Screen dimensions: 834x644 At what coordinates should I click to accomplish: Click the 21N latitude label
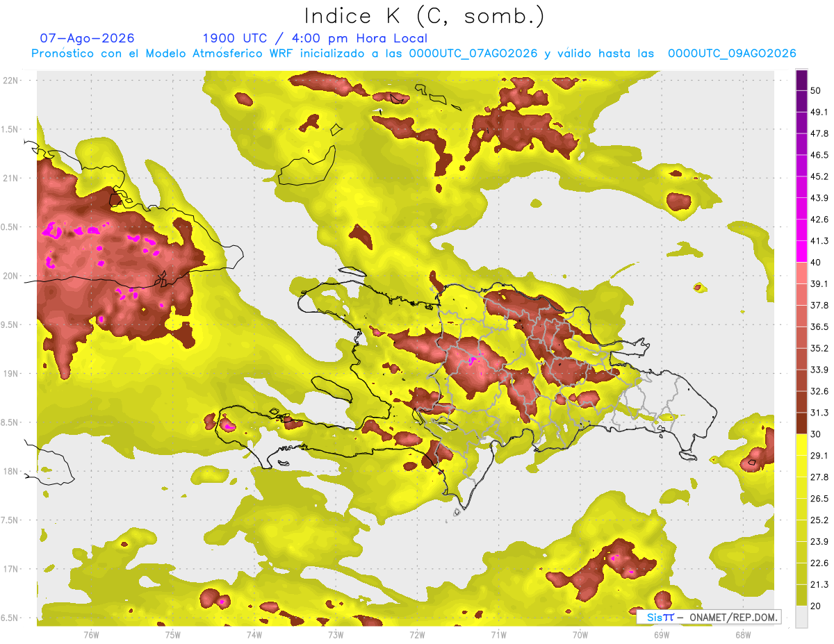click(11, 178)
